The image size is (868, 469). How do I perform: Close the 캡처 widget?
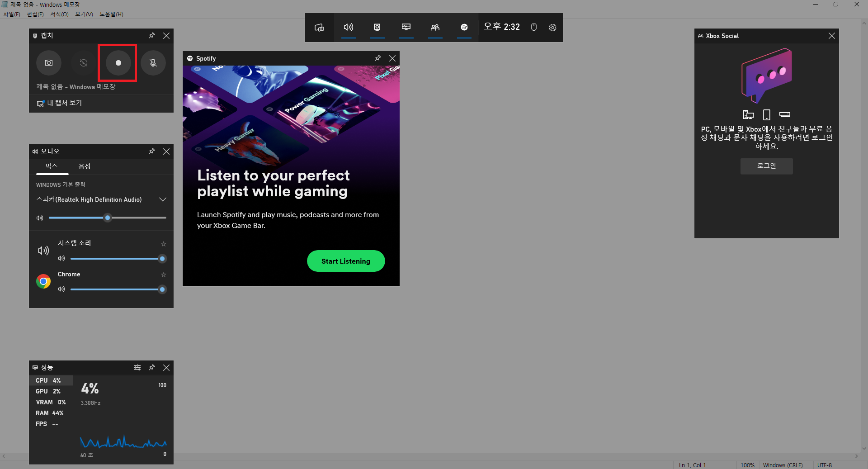point(166,36)
